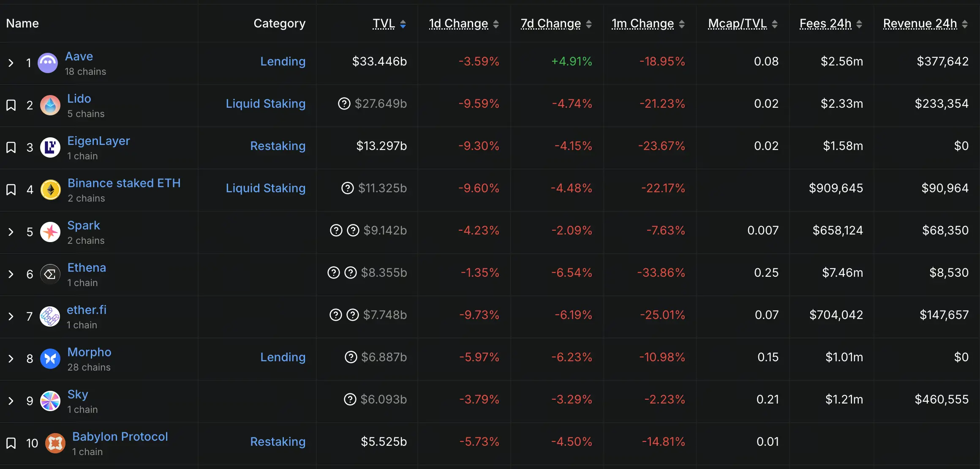Expand the Spark row
980x469 pixels.
(11, 232)
